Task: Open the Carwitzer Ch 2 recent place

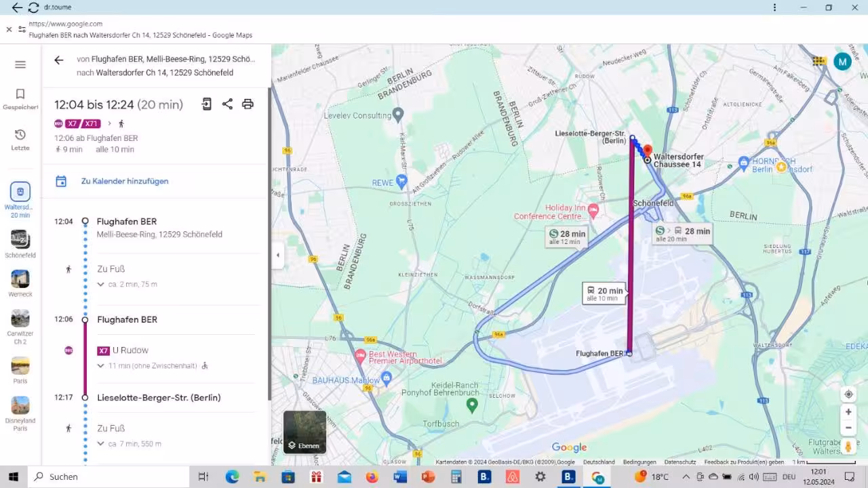Action: [20, 327]
